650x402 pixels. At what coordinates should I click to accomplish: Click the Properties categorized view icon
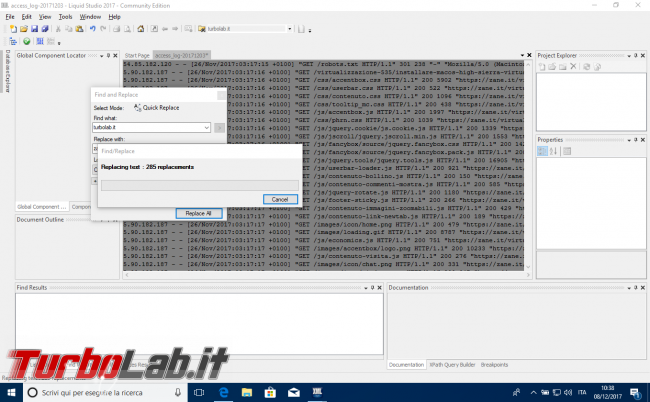[542, 151]
